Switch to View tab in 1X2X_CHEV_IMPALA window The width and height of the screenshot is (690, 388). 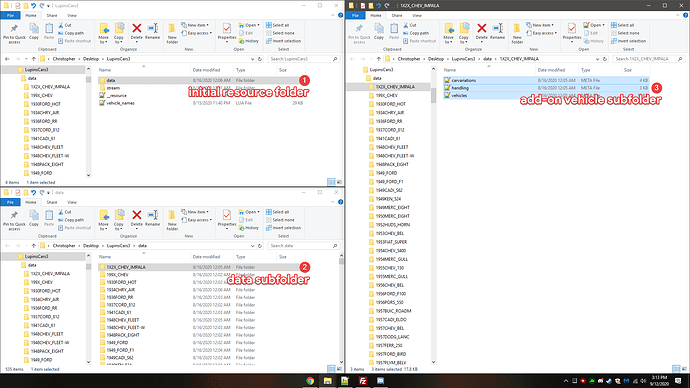tap(417, 15)
